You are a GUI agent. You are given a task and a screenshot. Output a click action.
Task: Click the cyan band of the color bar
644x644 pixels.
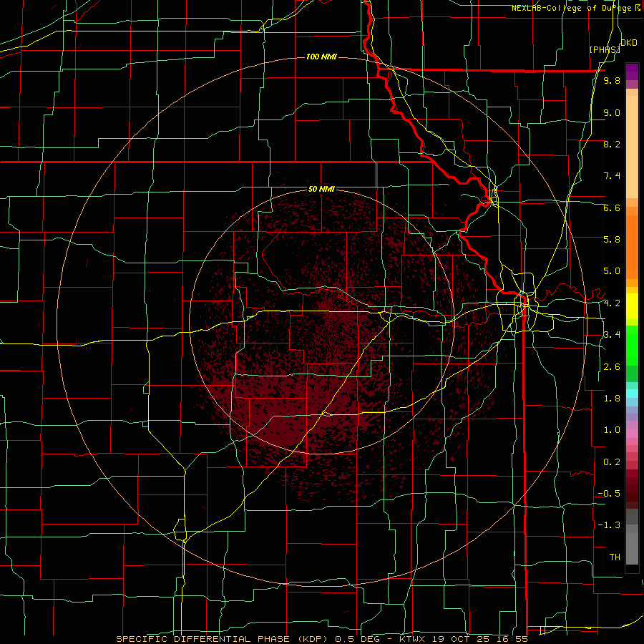point(632,394)
